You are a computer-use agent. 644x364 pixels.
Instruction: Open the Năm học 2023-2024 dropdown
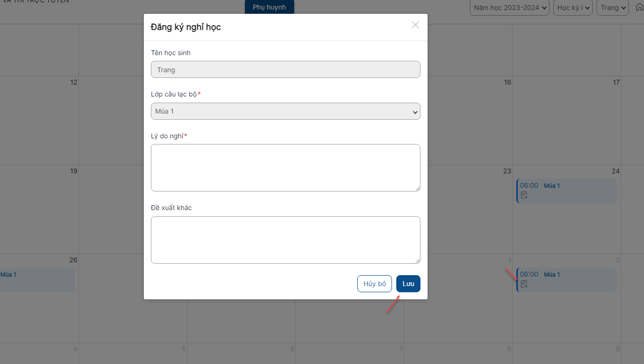coord(510,8)
